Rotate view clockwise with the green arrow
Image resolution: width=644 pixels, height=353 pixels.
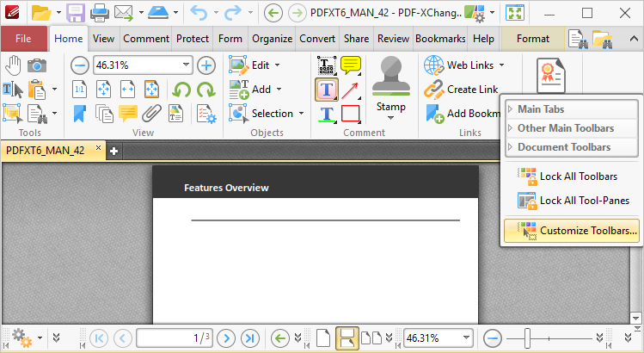pos(205,90)
